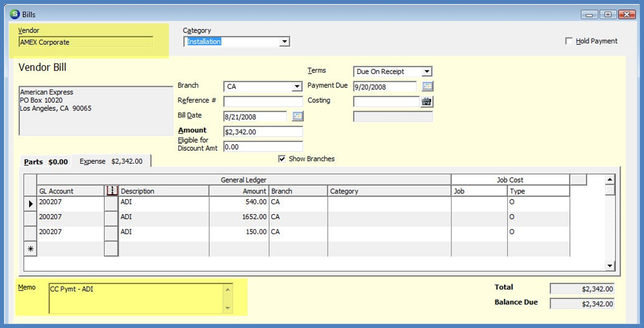Click the Amount field showing $2,342.00

point(263,132)
